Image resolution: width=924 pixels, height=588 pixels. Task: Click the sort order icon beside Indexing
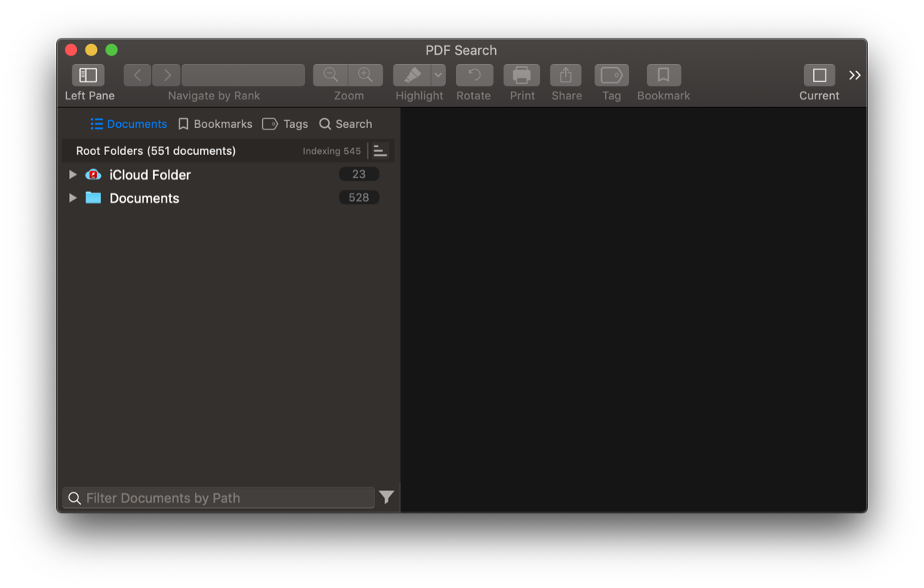pyautogui.click(x=380, y=151)
